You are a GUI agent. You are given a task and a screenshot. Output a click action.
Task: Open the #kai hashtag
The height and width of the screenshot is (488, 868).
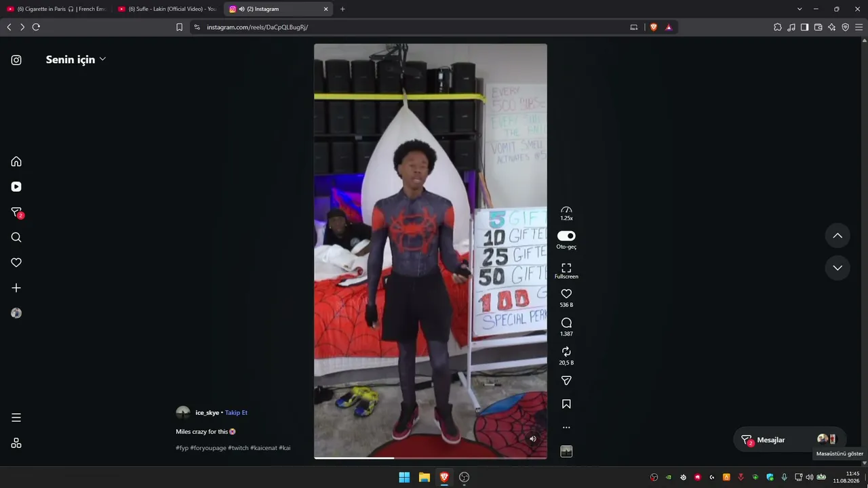coord(284,448)
